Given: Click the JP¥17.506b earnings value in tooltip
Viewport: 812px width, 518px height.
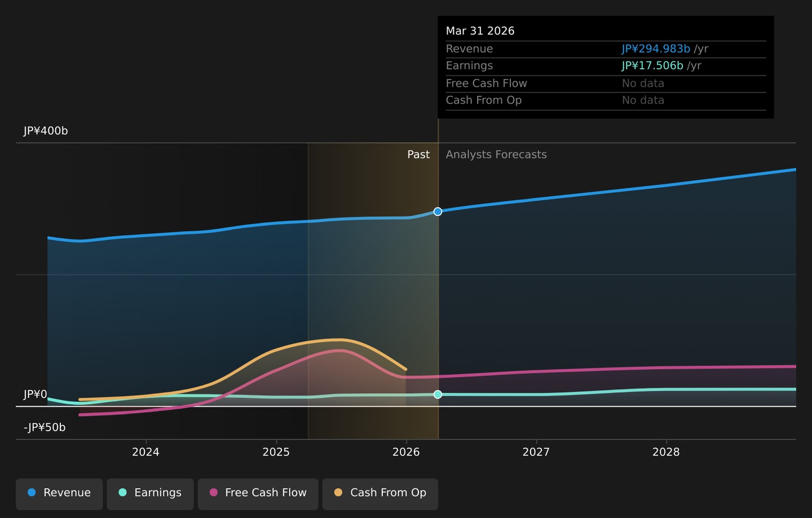Looking at the screenshot, I should [x=652, y=66].
